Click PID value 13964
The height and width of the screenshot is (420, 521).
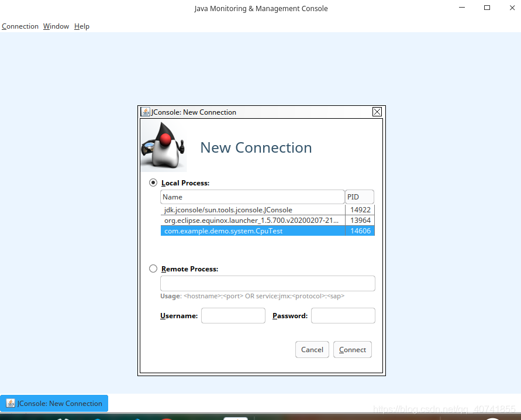click(x=360, y=221)
